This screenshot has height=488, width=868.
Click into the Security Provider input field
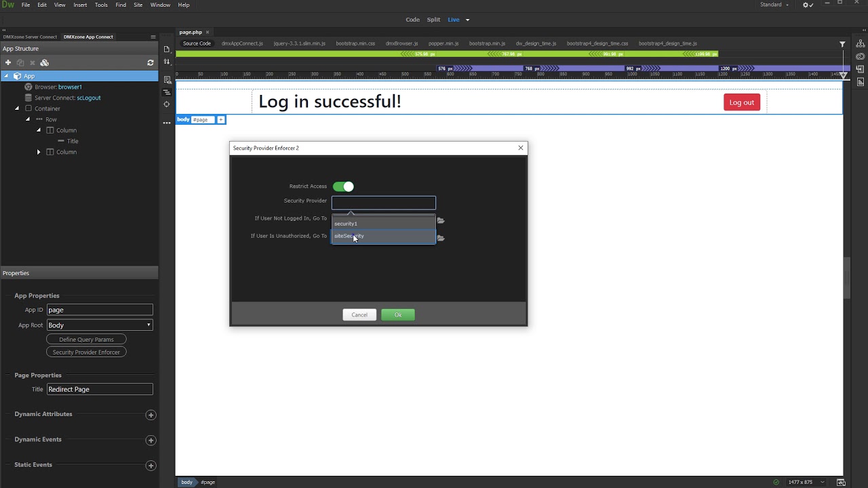click(384, 203)
